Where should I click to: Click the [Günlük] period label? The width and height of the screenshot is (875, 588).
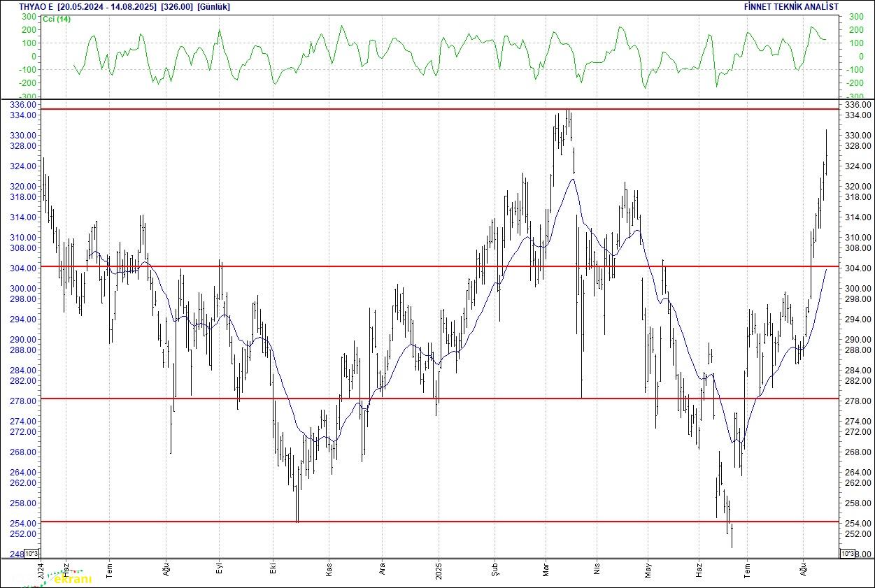[x=214, y=7]
